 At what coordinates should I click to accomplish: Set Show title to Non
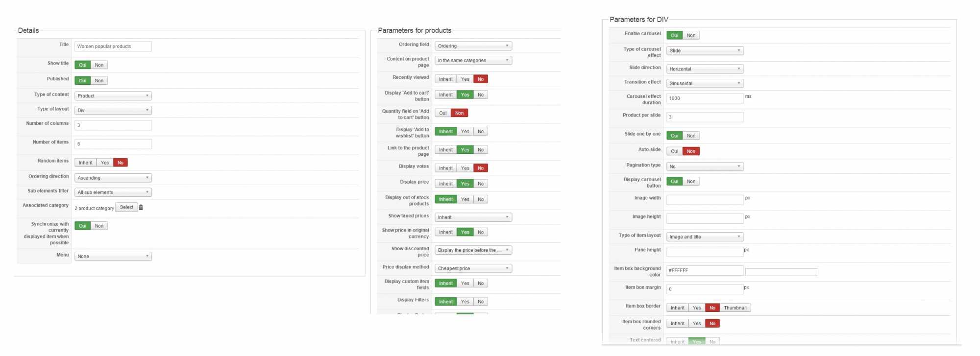point(99,65)
